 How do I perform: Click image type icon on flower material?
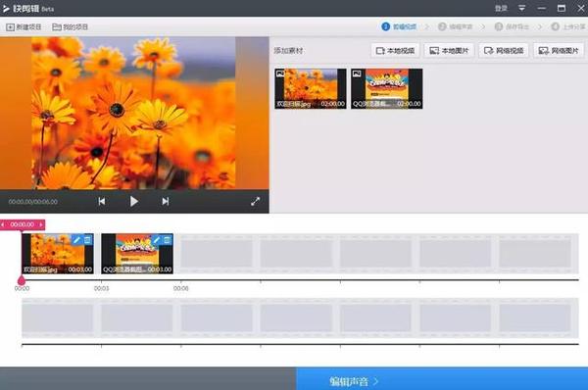[x=280, y=73]
